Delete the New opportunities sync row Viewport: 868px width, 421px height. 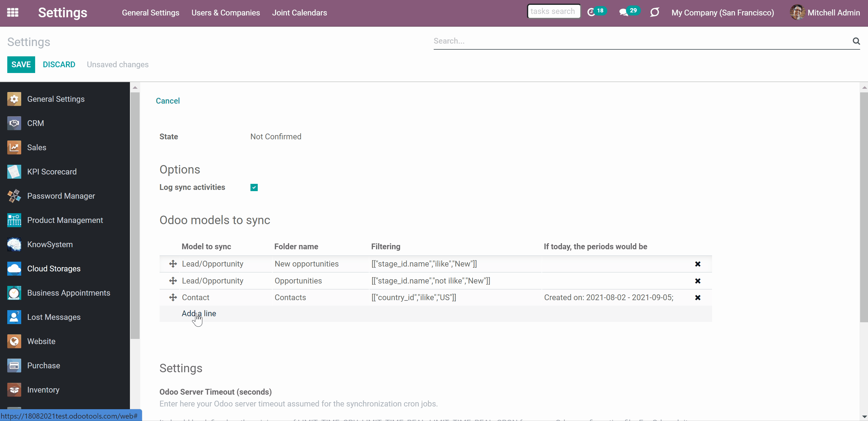(697, 264)
